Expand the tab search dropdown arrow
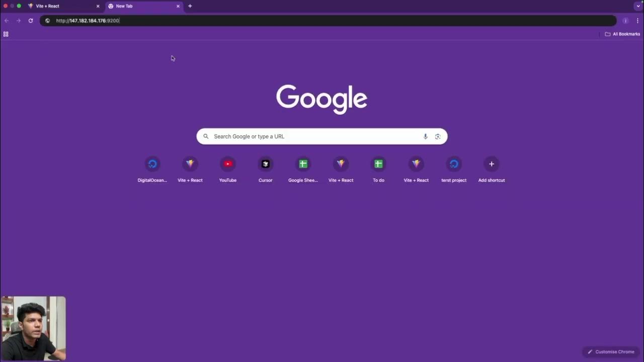This screenshot has height=362, width=644. 638,6
